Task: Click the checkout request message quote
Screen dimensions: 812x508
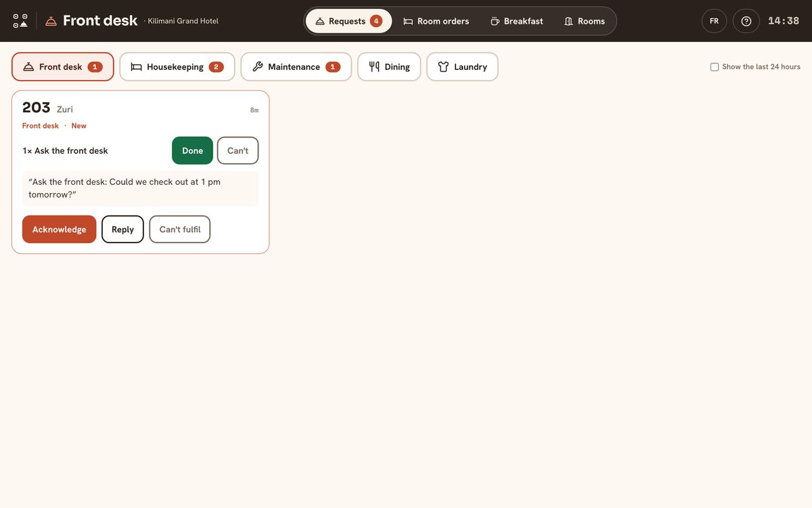Action: coord(140,188)
